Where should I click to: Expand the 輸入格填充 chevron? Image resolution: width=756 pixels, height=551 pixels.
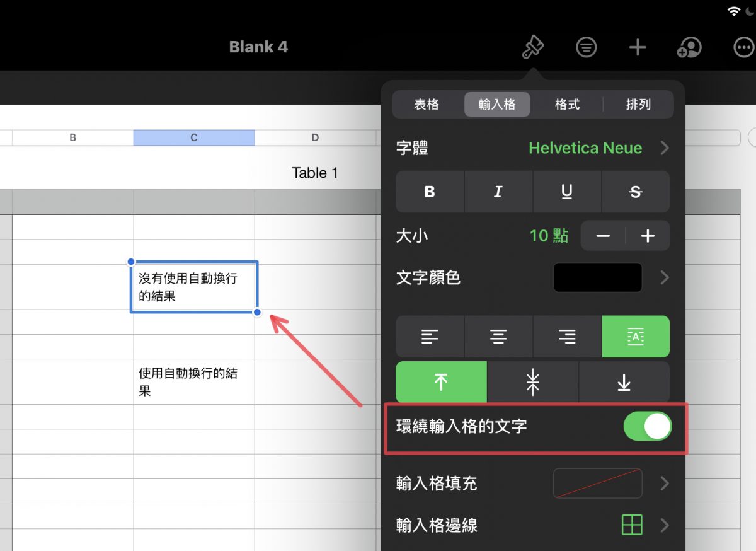click(x=664, y=484)
